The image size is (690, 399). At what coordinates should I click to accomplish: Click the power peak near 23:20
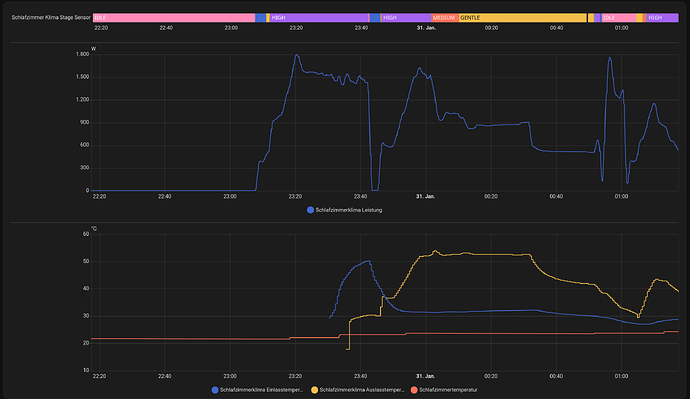(297, 55)
